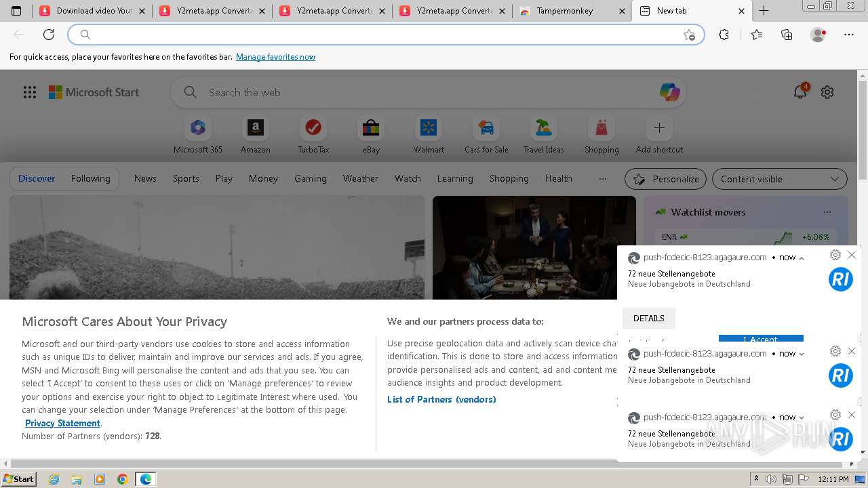Open the Travel Ideas shortcut

click(x=544, y=135)
